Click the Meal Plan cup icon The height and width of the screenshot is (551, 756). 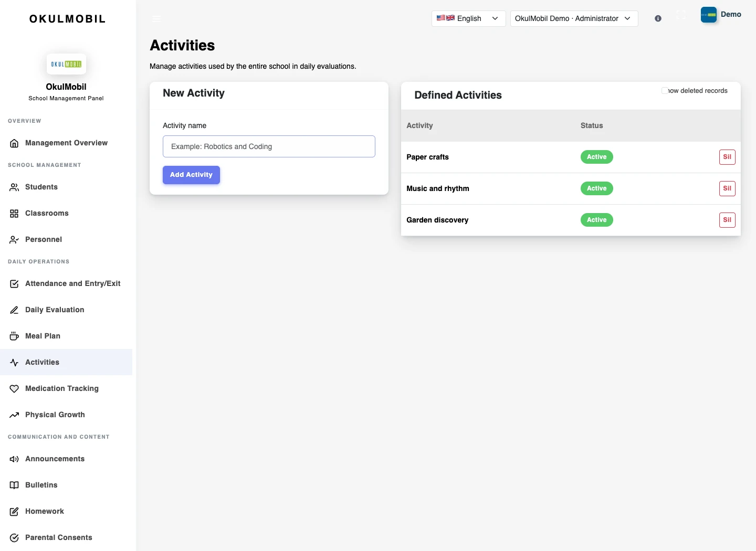click(14, 336)
